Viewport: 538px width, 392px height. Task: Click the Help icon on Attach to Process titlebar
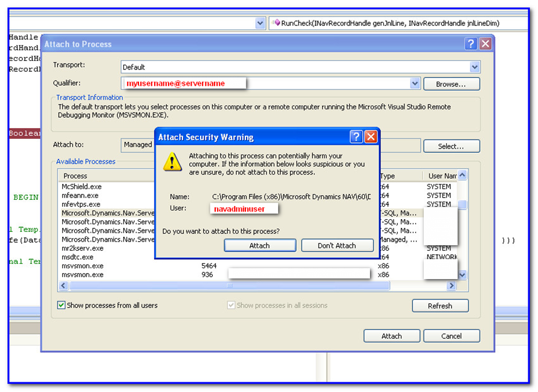point(471,43)
